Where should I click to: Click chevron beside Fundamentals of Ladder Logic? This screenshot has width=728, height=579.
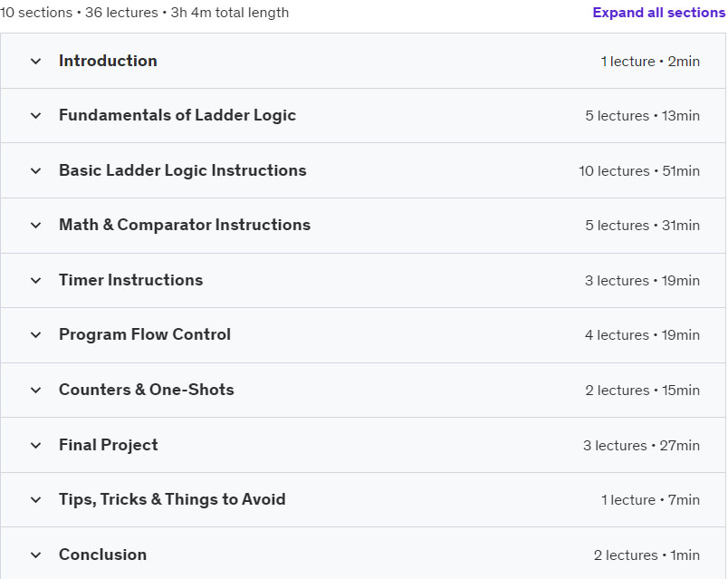tap(36, 116)
